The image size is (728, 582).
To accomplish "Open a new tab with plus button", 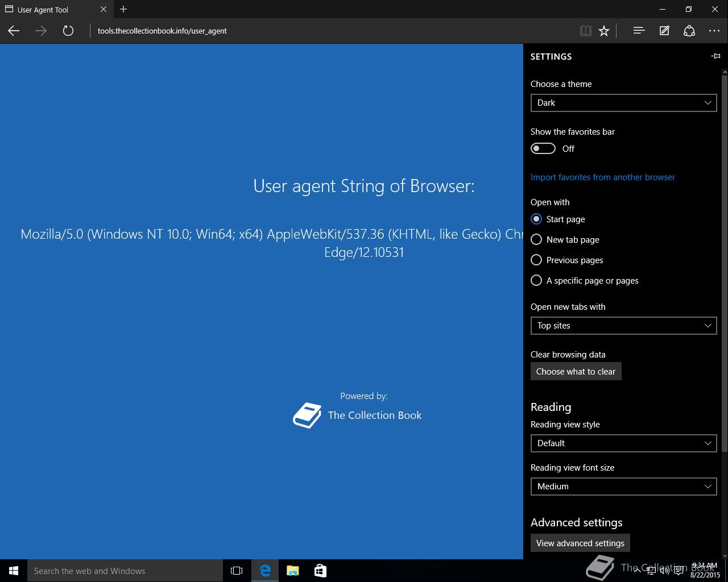I will (x=123, y=9).
